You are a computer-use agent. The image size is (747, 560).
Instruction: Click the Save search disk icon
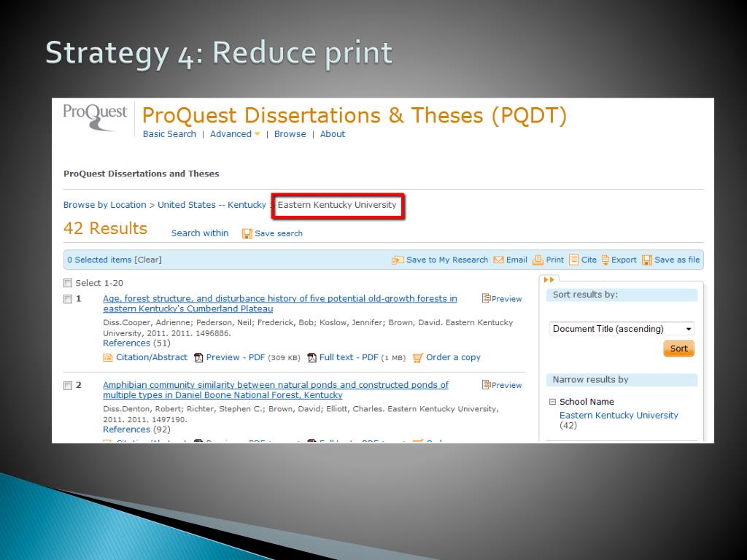pos(247,234)
